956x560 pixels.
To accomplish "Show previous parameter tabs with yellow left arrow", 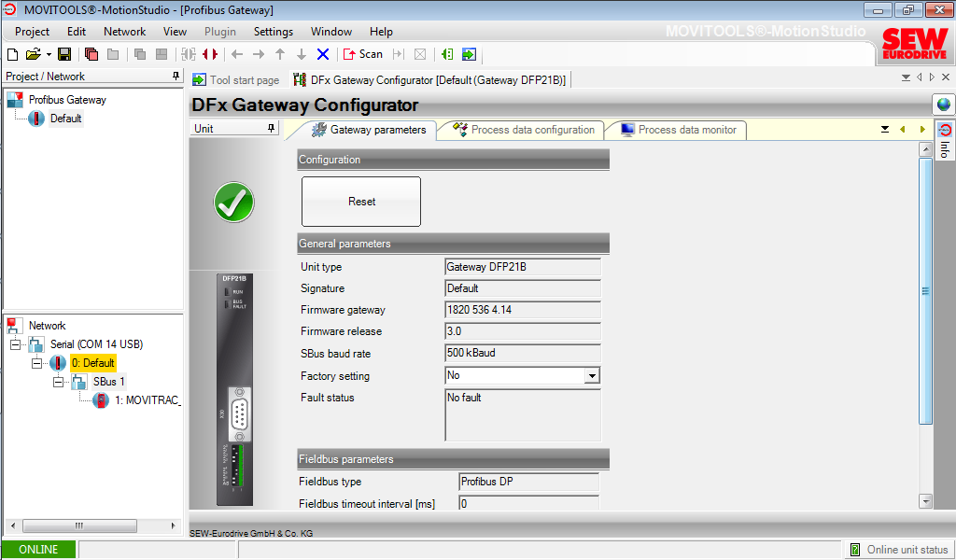I will (903, 129).
